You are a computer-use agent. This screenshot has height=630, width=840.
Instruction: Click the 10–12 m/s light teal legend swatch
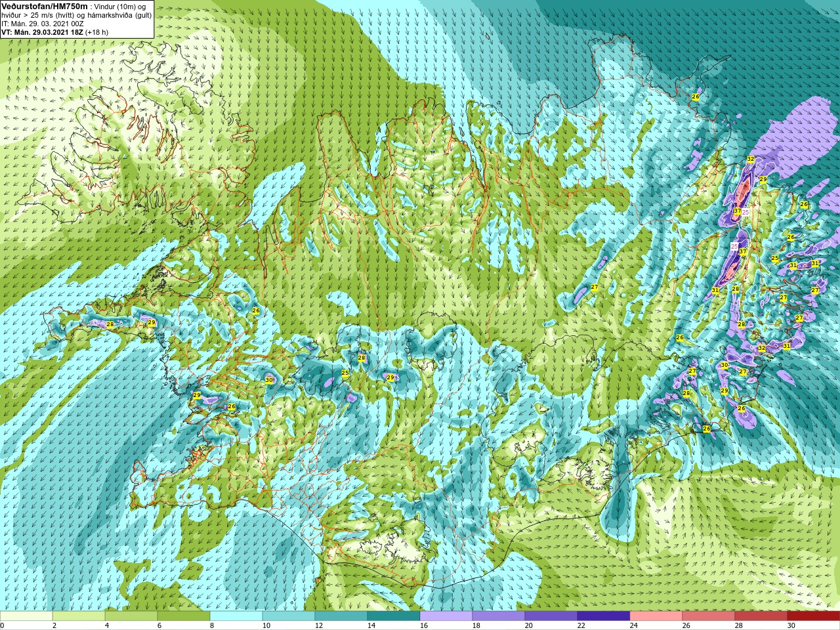[289, 616]
